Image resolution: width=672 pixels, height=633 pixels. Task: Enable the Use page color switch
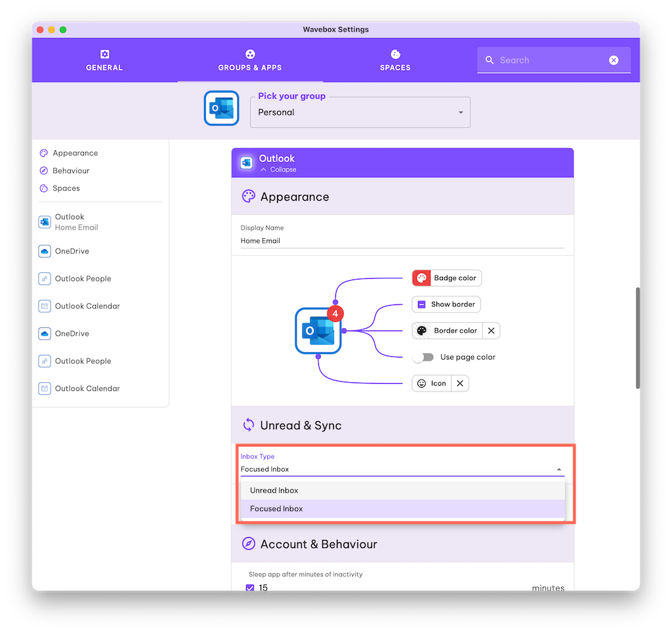[x=423, y=357]
